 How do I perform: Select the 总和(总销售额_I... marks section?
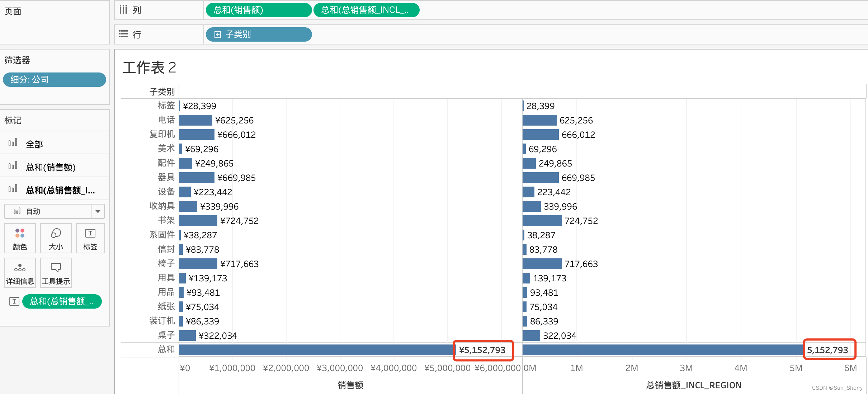(x=60, y=190)
